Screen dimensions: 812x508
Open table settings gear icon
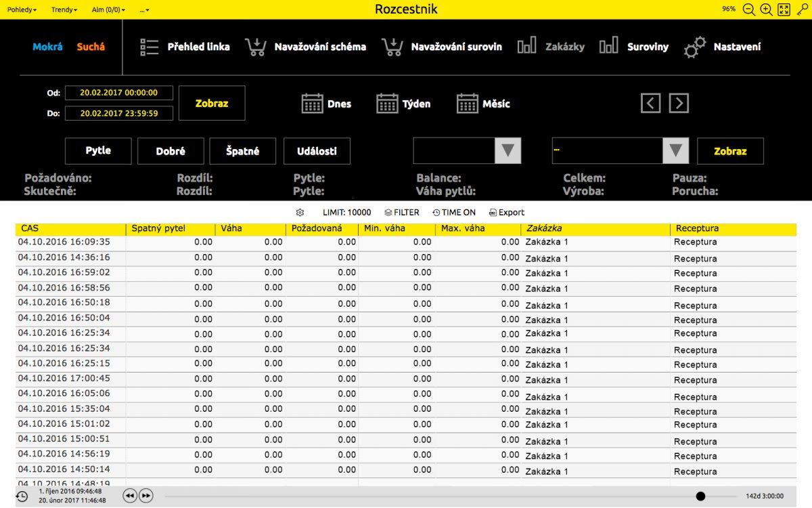[300, 213]
